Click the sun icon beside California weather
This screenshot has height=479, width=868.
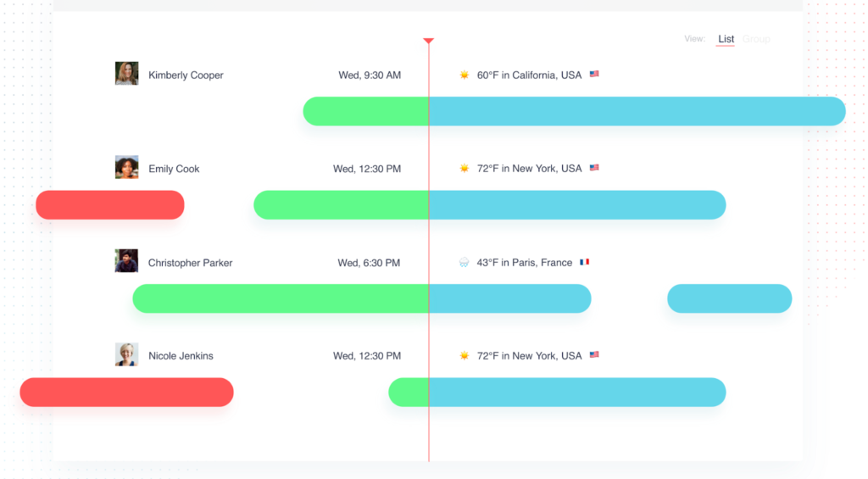click(464, 75)
